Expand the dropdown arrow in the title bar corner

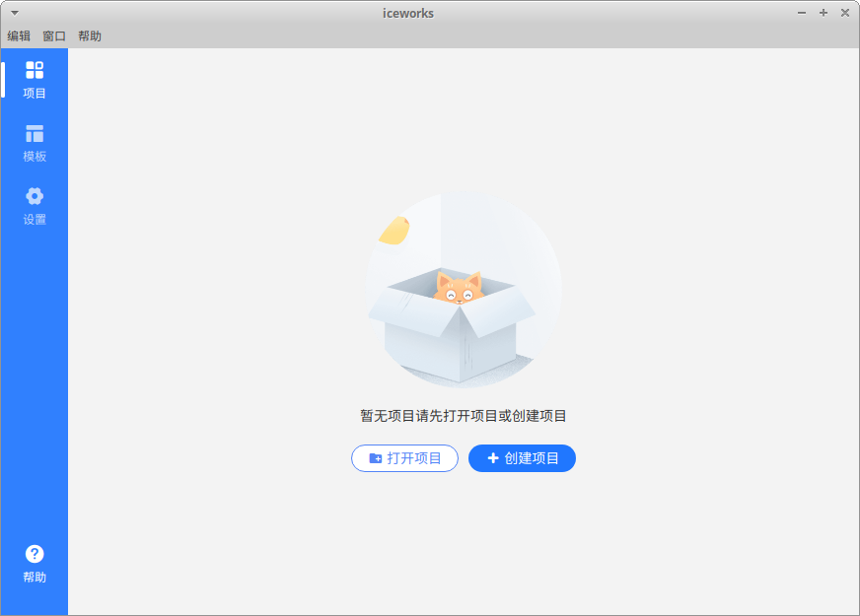13,13
